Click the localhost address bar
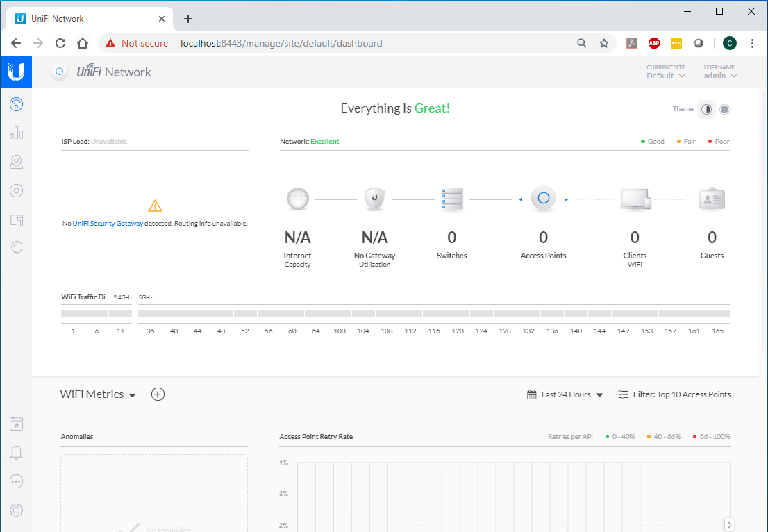768x532 pixels. (281, 43)
